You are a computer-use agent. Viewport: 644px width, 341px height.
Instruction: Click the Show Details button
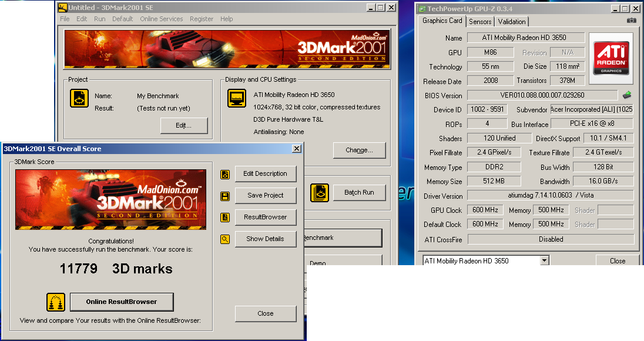click(x=266, y=239)
